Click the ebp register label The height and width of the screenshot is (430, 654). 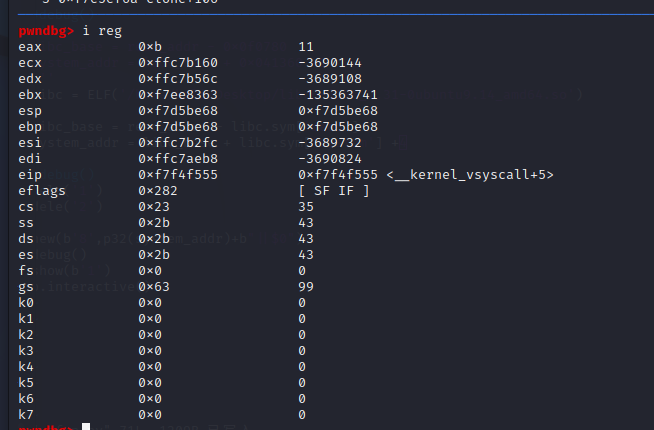point(30,127)
